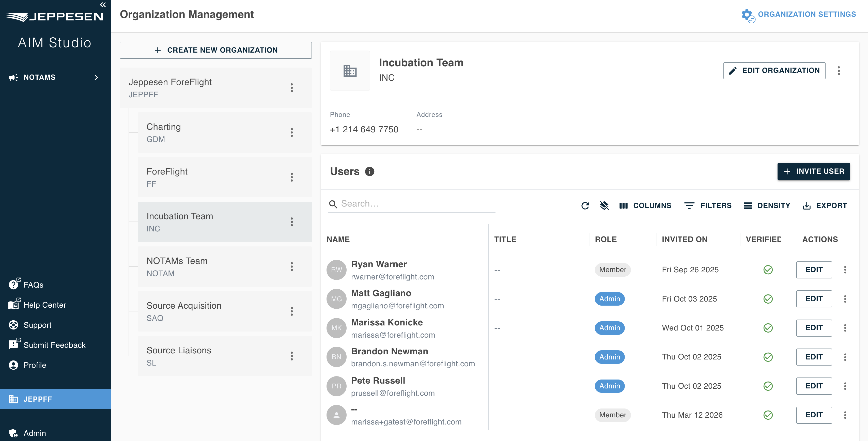This screenshot has height=441, width=868.
Task: Focus the users Search field
Action: pos(411,204)
